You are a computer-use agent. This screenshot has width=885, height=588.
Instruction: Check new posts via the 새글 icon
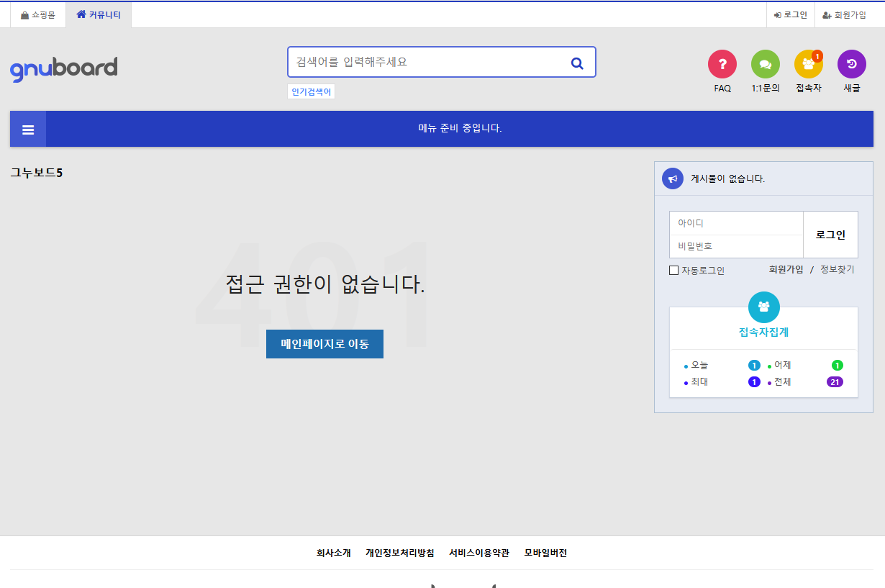tap(852, 63)
